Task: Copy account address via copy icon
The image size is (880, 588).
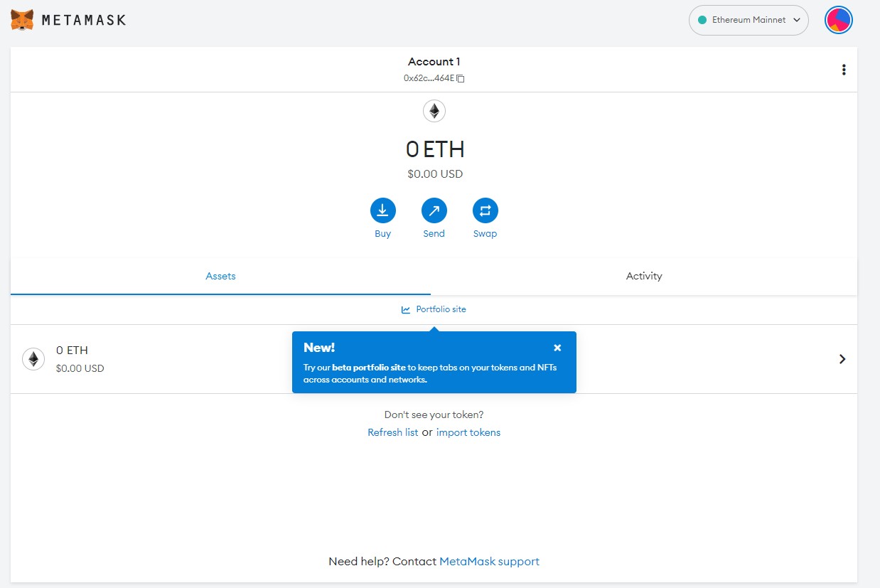Action: [x=461, y=78]
